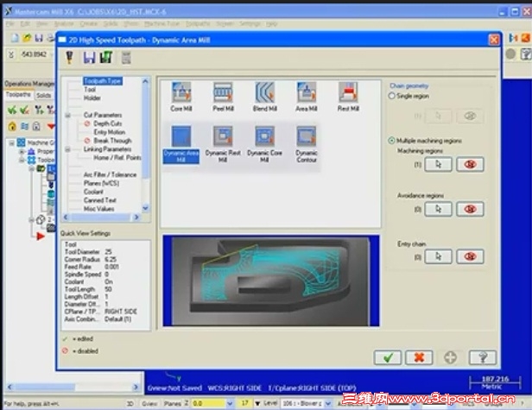The width and height of the screenshot is (532, 410).
Task: Choose the Blend Mill toolpath type
Action: tap(264, 92)
